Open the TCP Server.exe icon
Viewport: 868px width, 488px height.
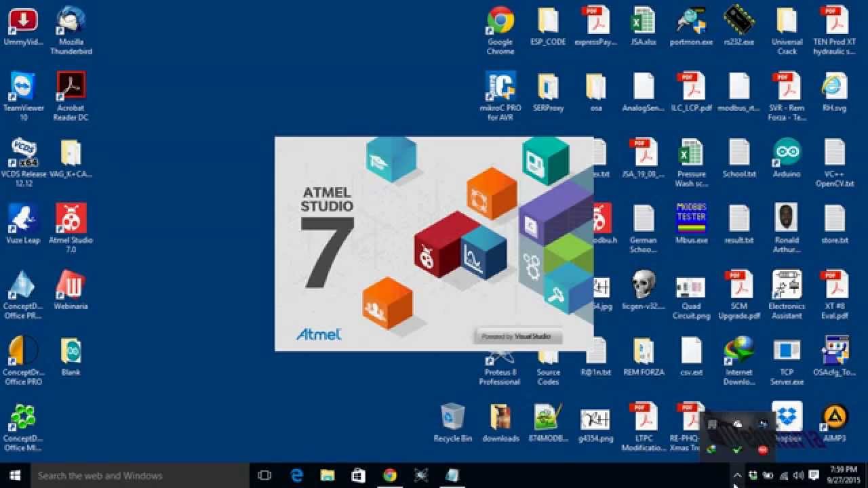click(x=787, y=361)
